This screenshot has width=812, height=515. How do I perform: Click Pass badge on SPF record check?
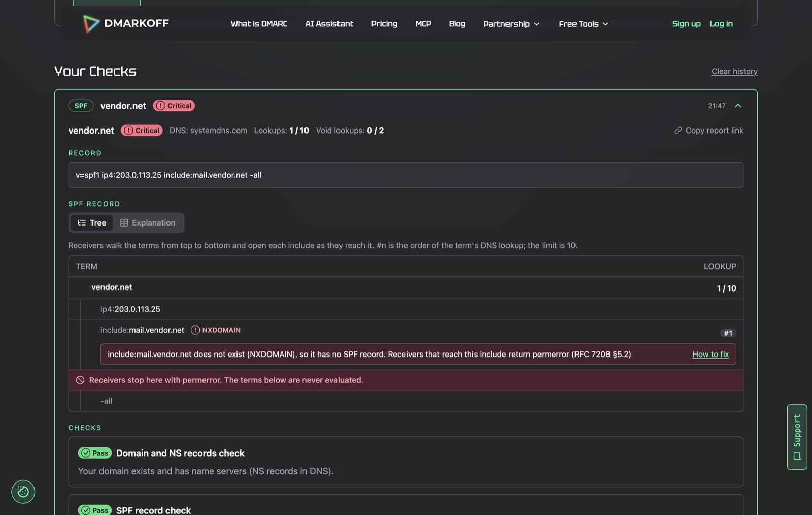click(94, 510)
